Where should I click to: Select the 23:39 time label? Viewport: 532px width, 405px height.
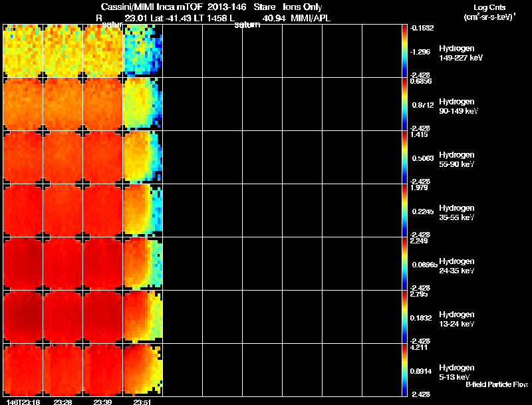(102, 402)
